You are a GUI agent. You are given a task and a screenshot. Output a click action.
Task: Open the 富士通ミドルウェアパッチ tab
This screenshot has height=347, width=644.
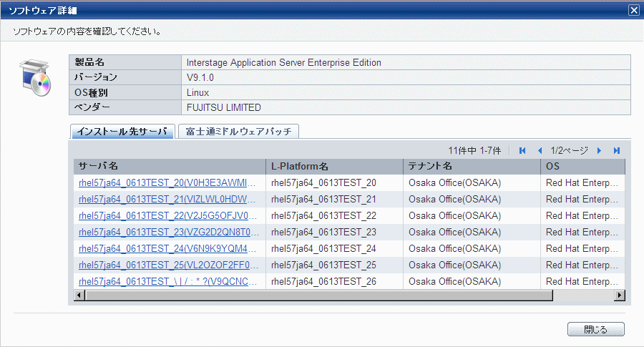point(238,132)
